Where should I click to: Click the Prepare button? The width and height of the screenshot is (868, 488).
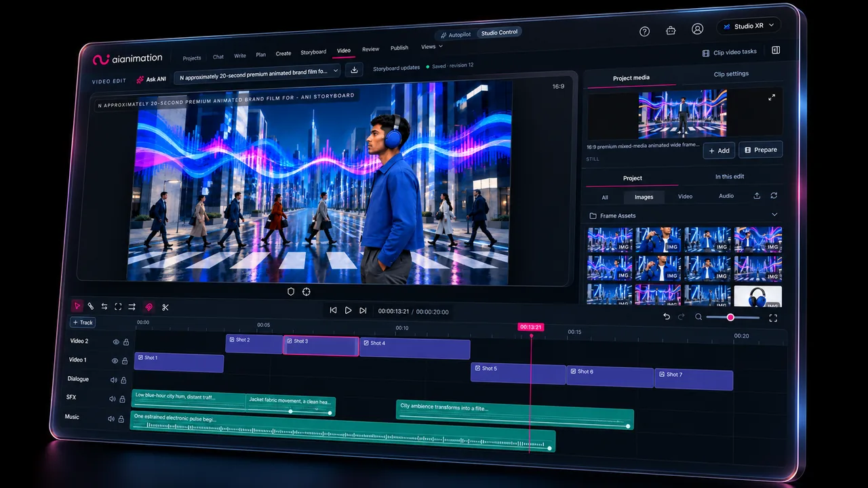(760, 150)
